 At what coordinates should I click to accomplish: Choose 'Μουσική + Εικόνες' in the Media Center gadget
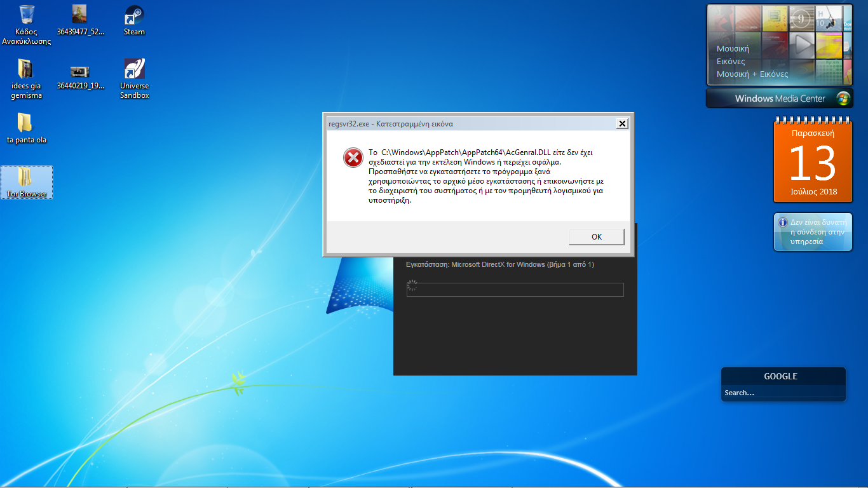click(x=752, y=74)
